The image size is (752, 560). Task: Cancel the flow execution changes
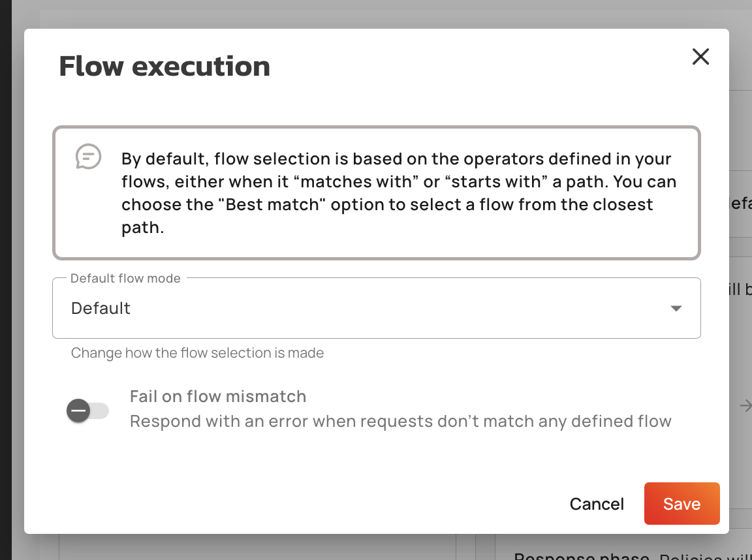click(597, 504)
